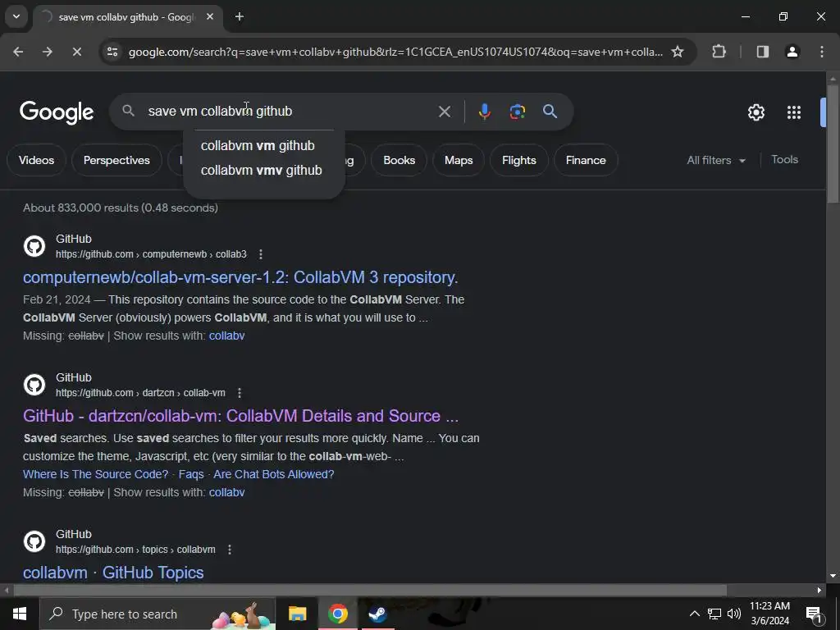
Task: Open dartzcn/collab-vm GitHub result
Action: (x=240, y=416)
